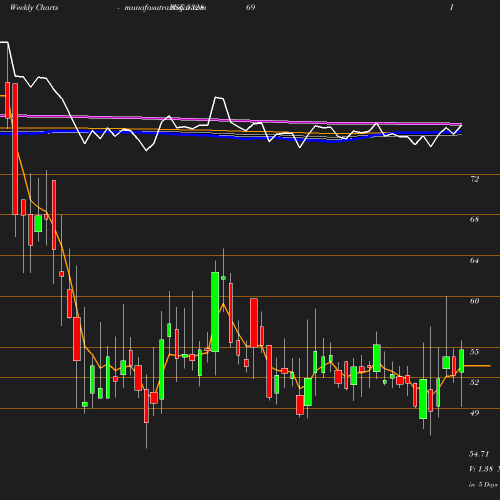500x500 pixels.
Task: Click the last green candle at right end
Action: 462,361
